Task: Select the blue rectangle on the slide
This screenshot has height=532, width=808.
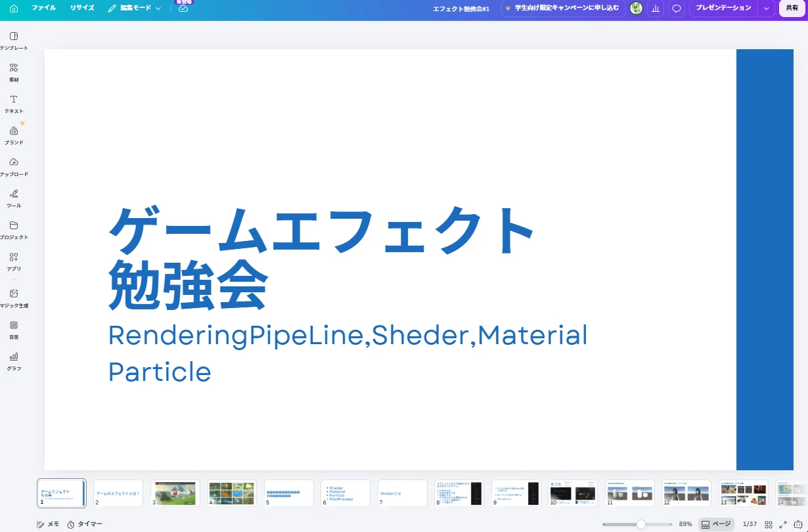Action: 765,259
